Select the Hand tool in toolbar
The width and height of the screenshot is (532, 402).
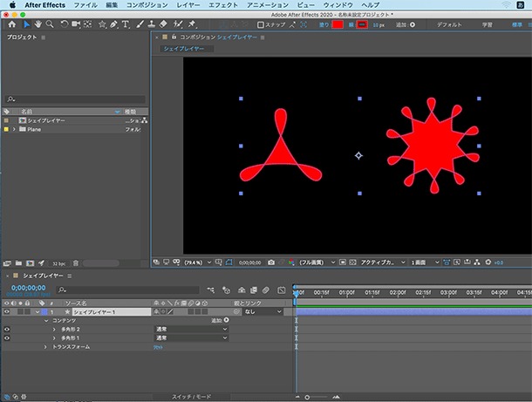click(38, 24)
